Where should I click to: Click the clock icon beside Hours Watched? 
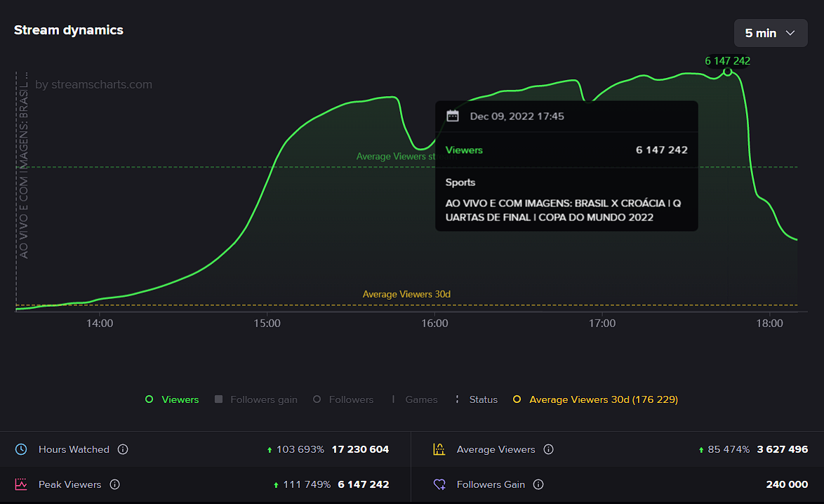coord(22,449)
